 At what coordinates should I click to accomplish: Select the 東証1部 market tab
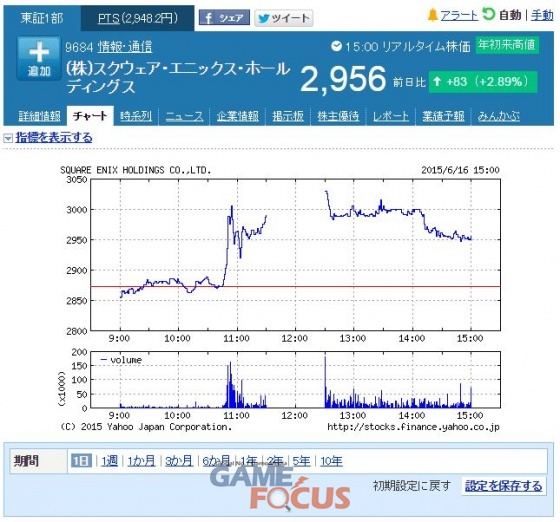pos(42,18)
